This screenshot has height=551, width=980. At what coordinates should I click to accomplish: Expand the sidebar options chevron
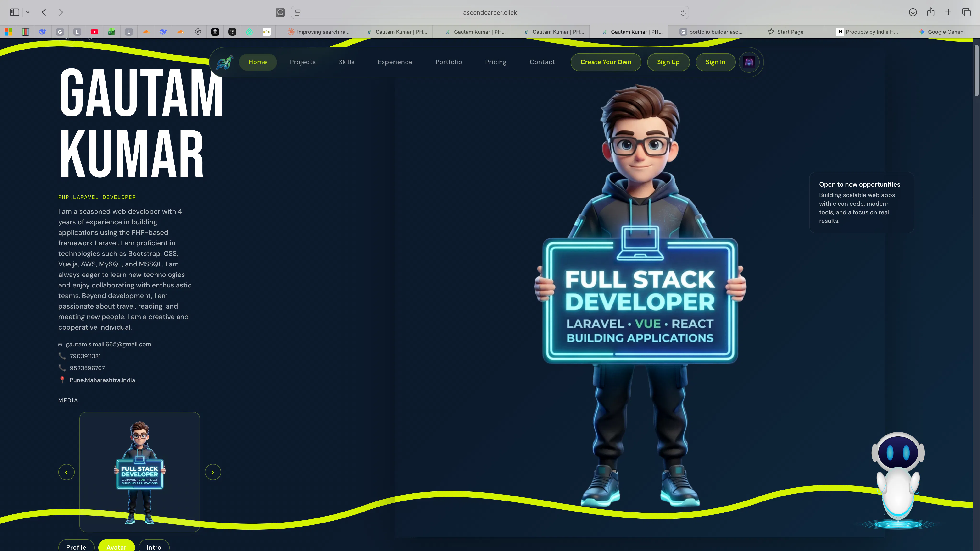(28, 12)
